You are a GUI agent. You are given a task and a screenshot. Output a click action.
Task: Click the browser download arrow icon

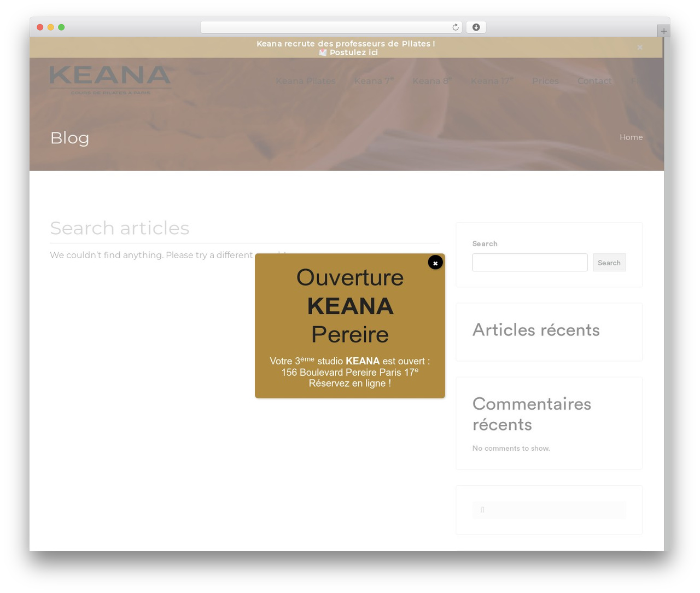476,27
